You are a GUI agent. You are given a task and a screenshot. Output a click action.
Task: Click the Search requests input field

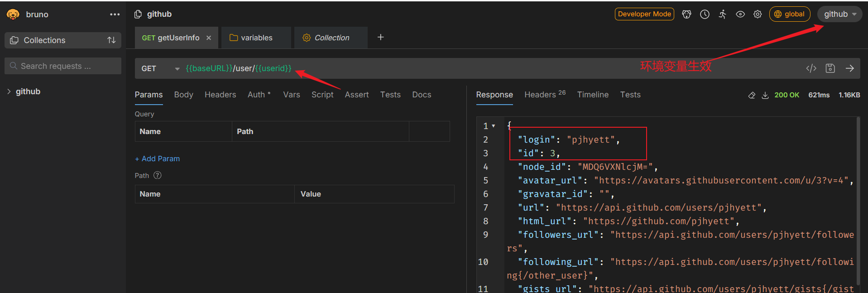[63, 66]
